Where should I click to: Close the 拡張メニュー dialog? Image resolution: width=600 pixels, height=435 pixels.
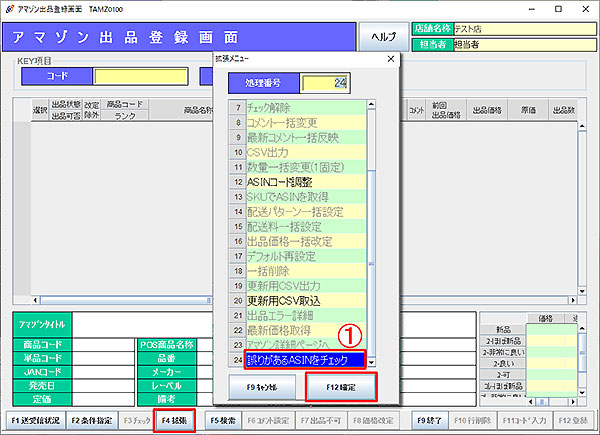pyautogui.click(x=388, y=59)
